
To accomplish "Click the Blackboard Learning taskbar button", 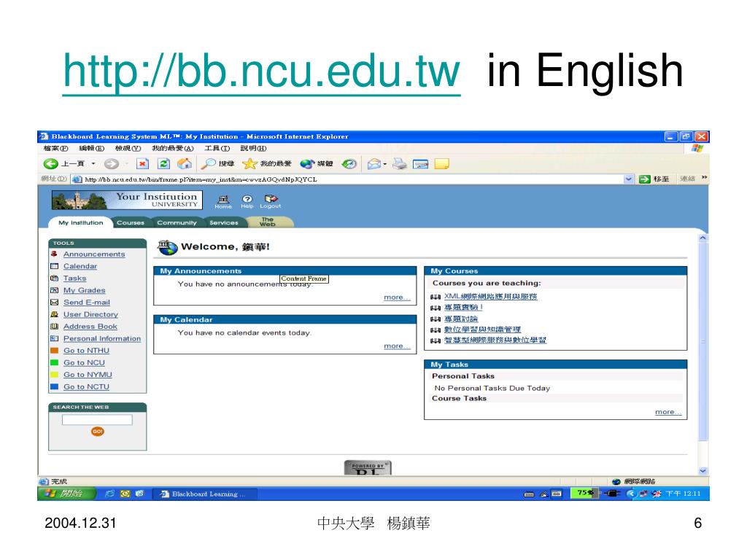I will point(205,494).
